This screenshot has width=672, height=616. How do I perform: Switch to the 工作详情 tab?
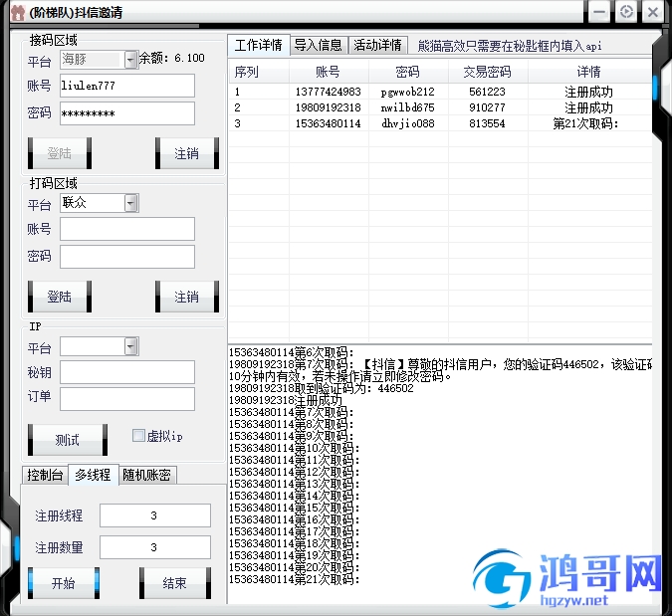259,45
